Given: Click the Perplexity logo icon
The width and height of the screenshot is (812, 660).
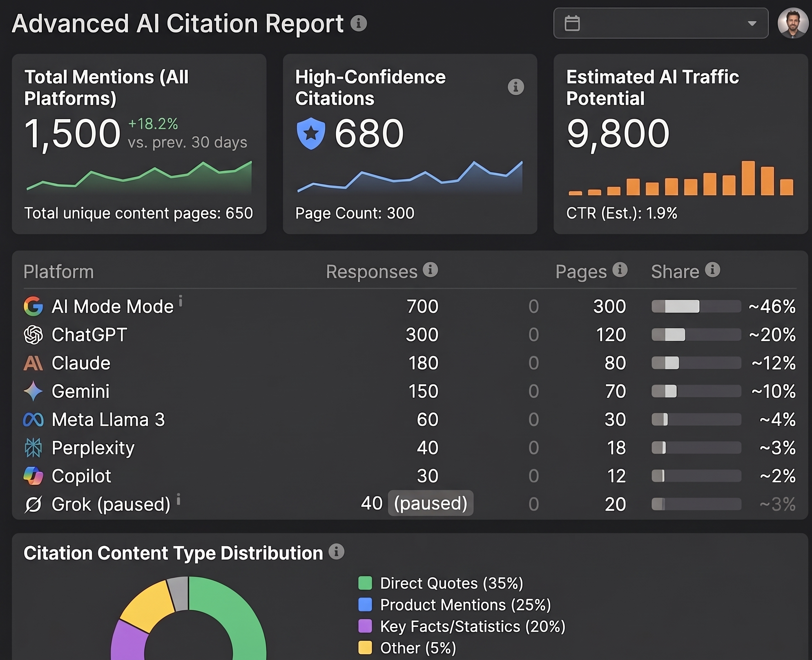Looking at the screenshot, I should coord(33,448).
